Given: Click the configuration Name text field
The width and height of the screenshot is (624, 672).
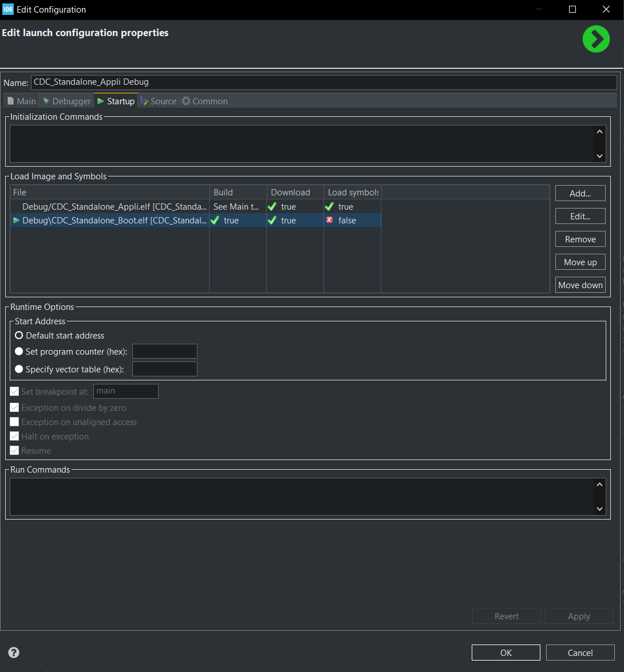Looking at the screenshot, I should click(x=323, y=82).
